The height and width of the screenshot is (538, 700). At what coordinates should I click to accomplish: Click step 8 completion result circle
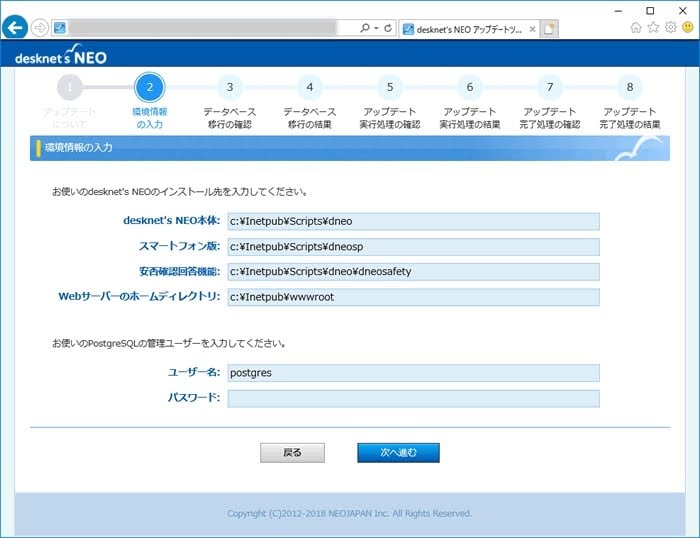pyautogui.click(x=629, y=87)
